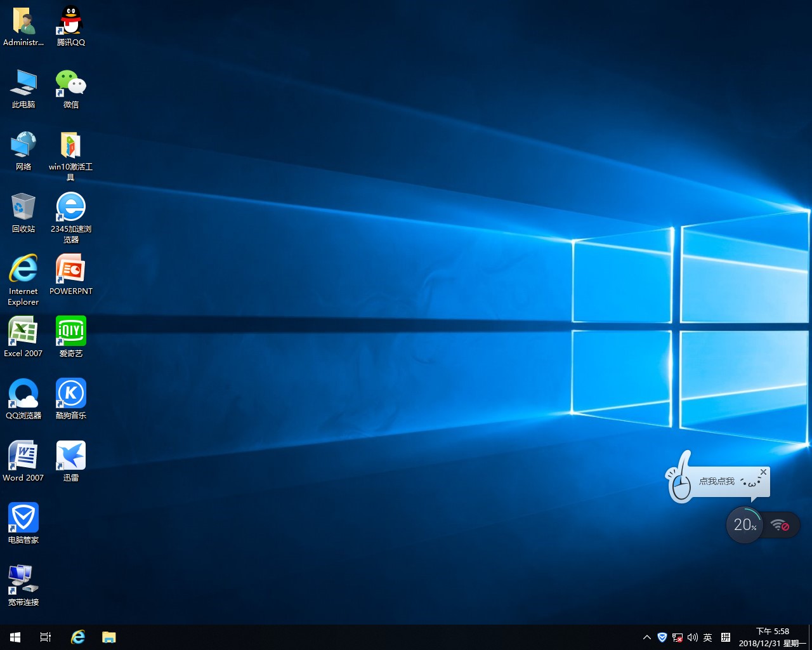
Task: Select the 2345 browser desktop icon
Action: pyautogui.click(x=70, y=207)
